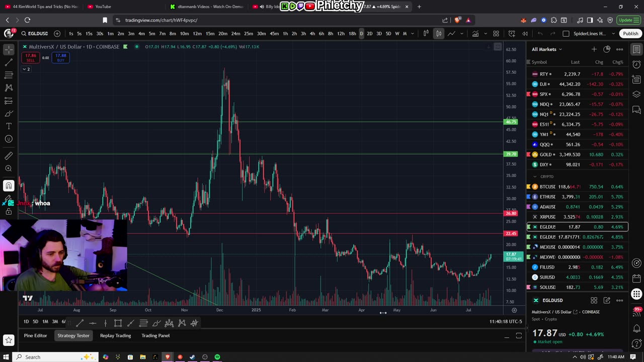Screen dimensions: 644x362
Task: Open the SpiderLines layout name dropdown
Action: (613, 34)
